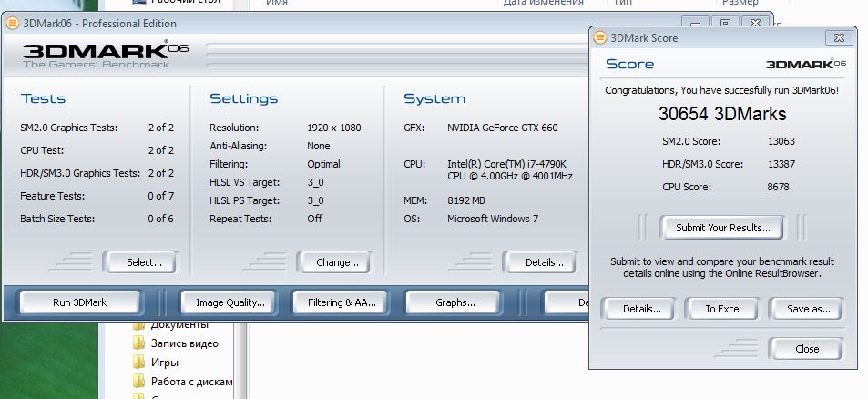The width and height of the screenshot is (868, 399).
Task: Close the 3DMark Score dialog with X
Action: pyautogui.click(x=838, y=38)
